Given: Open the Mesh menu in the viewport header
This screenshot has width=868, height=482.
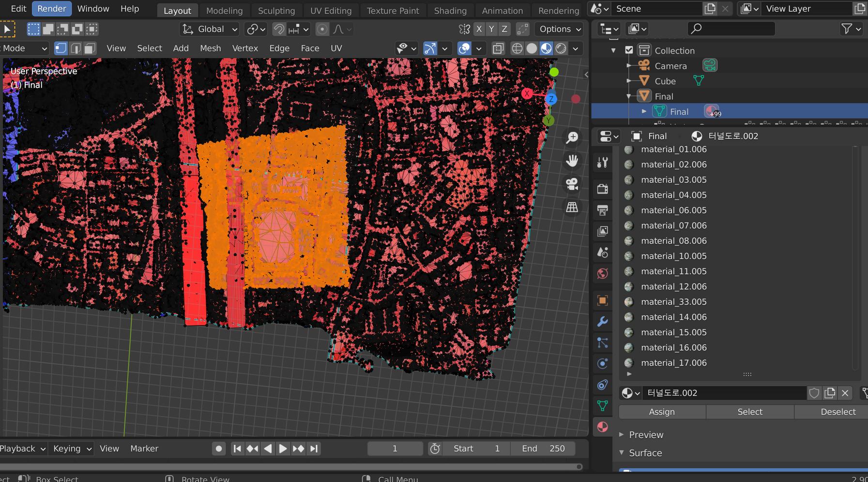Looking at the screenshot, I should (210, 48).
